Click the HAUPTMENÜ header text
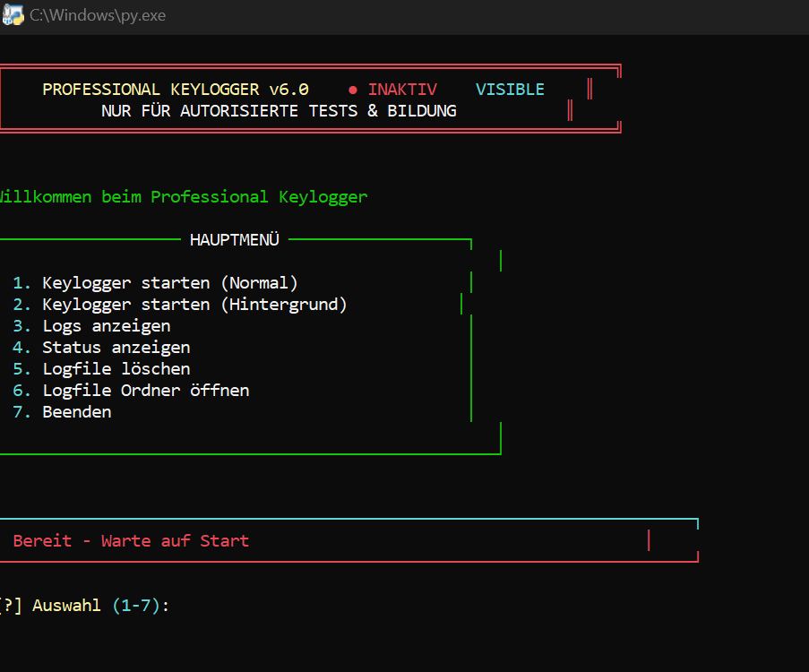Image resolution: width=809 pixels, height=672 pixels. pos(234,239)
